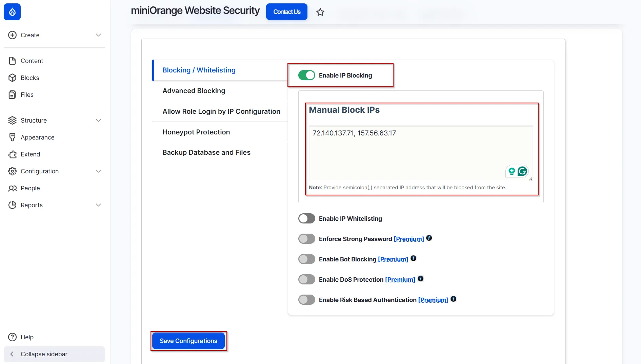
Task: Open Backup Database and Files tab
Action: pos(220,152)
